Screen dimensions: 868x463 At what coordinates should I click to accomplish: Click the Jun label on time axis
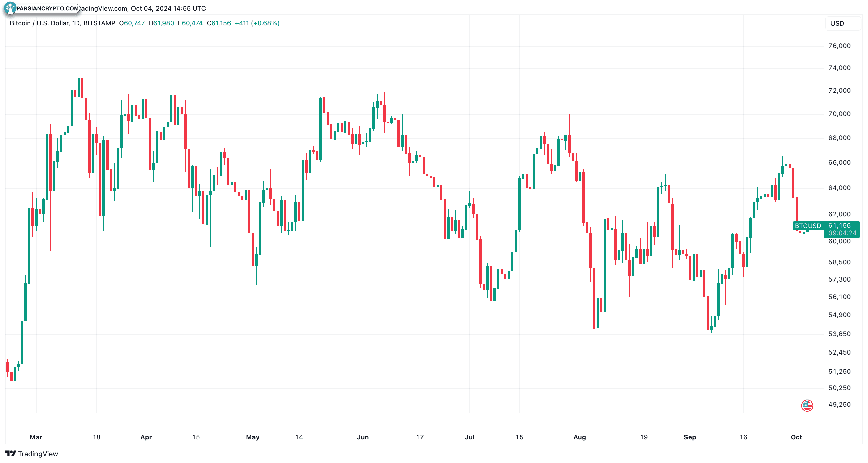click(x=363, y=437)
